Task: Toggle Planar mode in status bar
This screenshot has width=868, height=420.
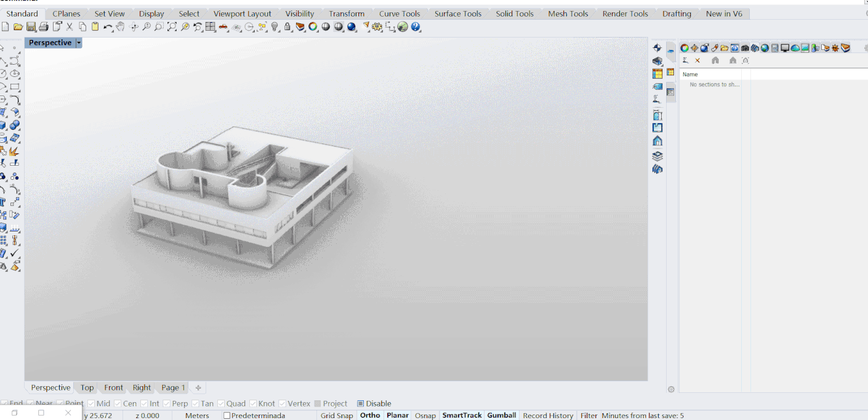Action: click(398, 416)
